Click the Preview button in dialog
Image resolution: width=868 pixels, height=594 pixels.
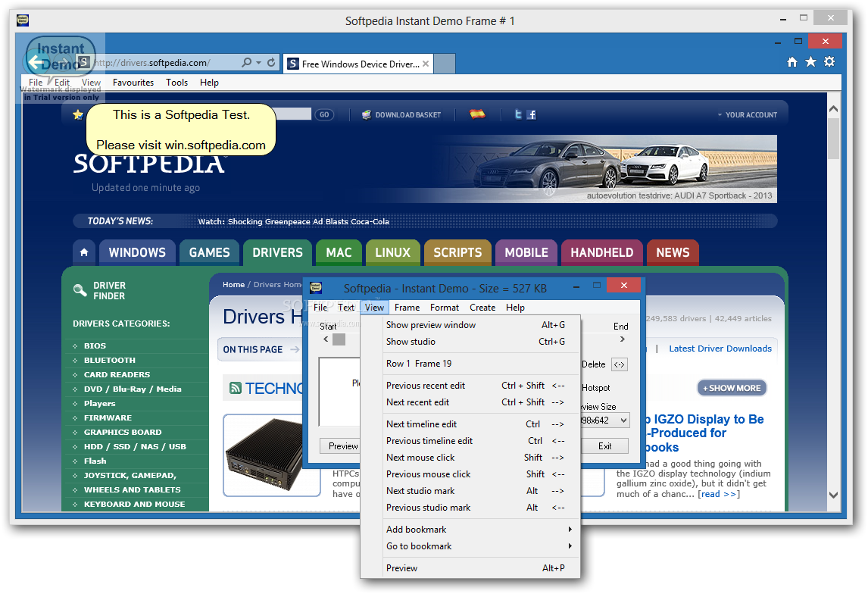[340, 446]
